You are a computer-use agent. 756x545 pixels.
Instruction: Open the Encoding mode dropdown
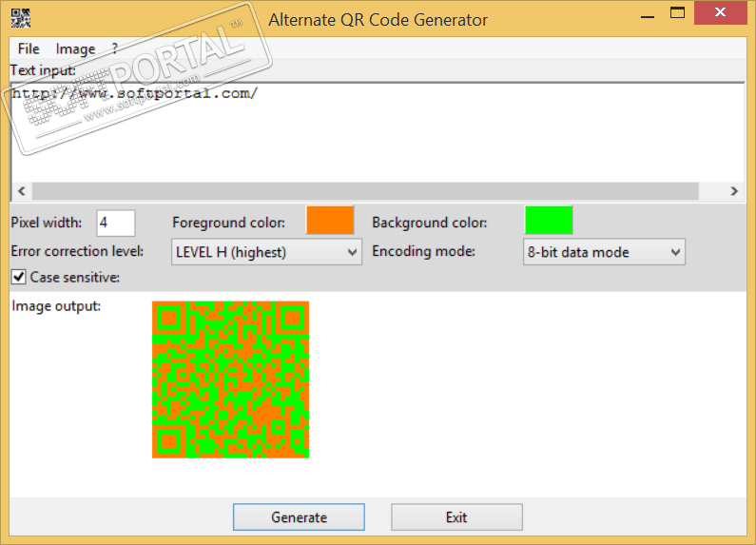pyautogui.click(x=604, y=252)
